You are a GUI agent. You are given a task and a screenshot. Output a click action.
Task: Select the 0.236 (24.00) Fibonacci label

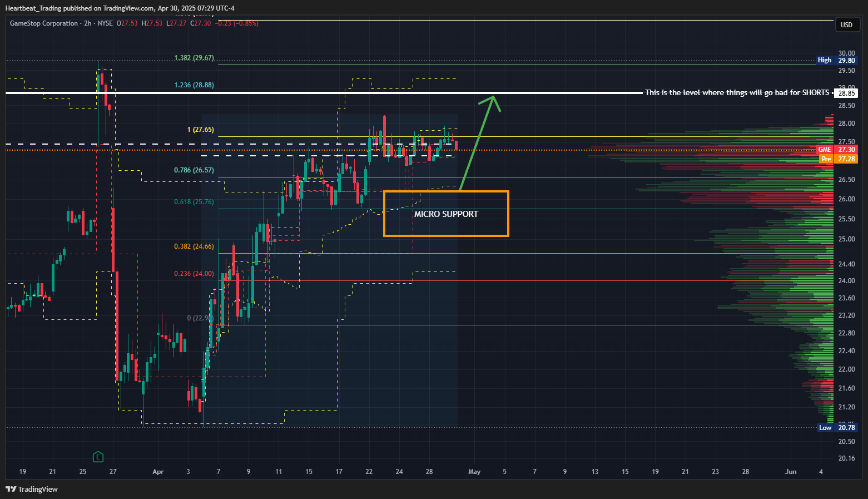(x=194, y=274)
